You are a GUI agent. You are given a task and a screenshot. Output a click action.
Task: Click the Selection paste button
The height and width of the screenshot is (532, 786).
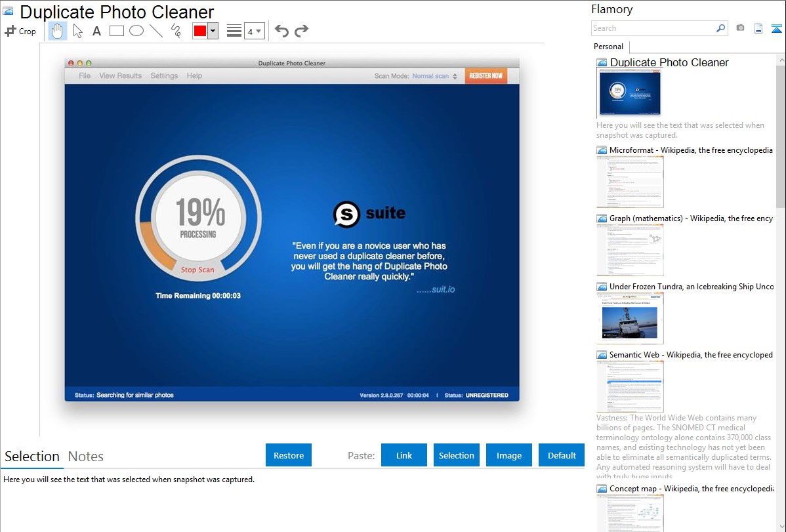(456, 455)
